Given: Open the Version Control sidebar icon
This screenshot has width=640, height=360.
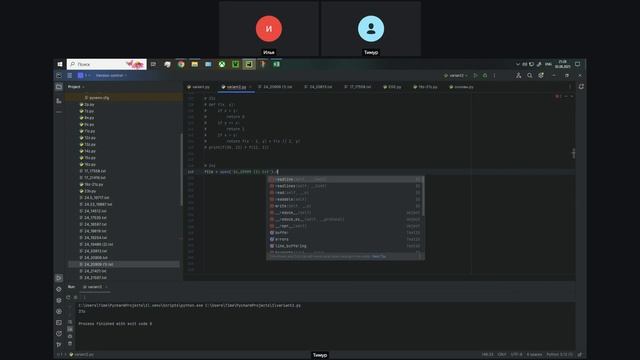Looking at the screenshot, I should tap(59, 344).
